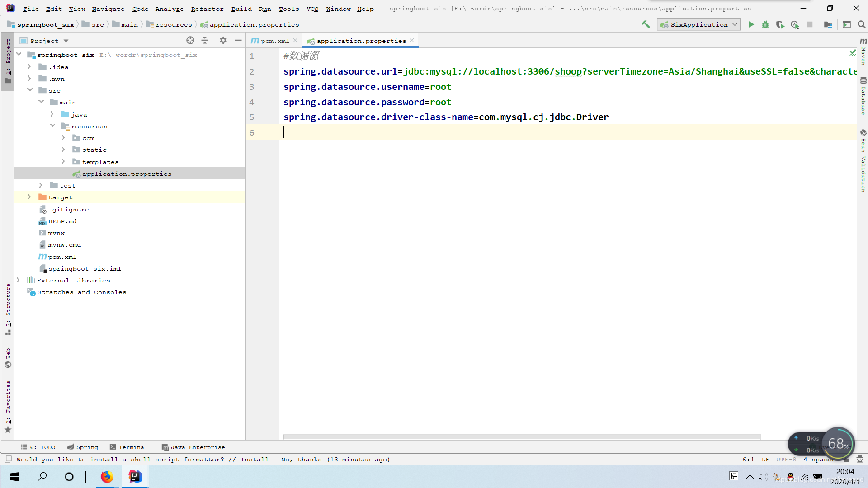Click the Run SixApplication button

[x=750, y=24]
